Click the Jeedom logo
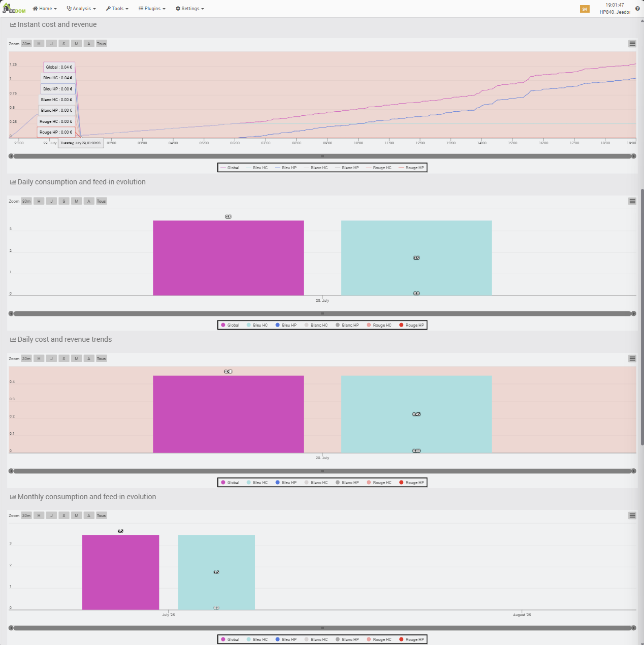 point(14,9)
